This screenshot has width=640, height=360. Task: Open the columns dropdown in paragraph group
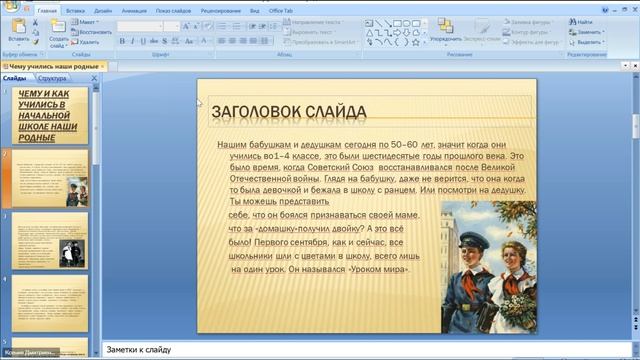[x=265, y=41]
